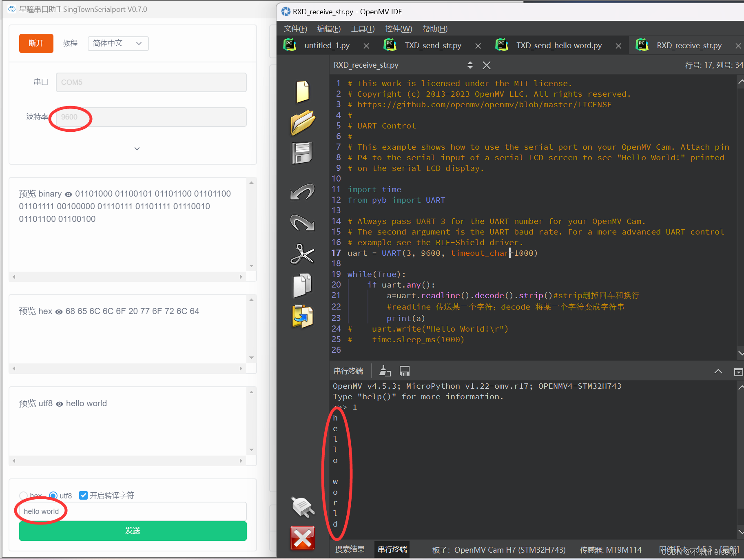Click the green 发送 send button
This screenshot has height=560, width=744.
(x=133, y=531)
